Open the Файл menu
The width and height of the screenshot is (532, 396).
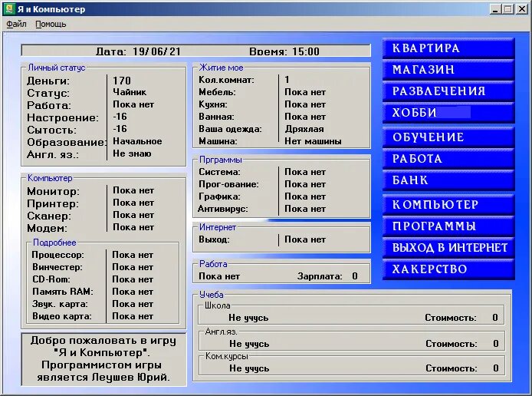(x=16, y=24)
